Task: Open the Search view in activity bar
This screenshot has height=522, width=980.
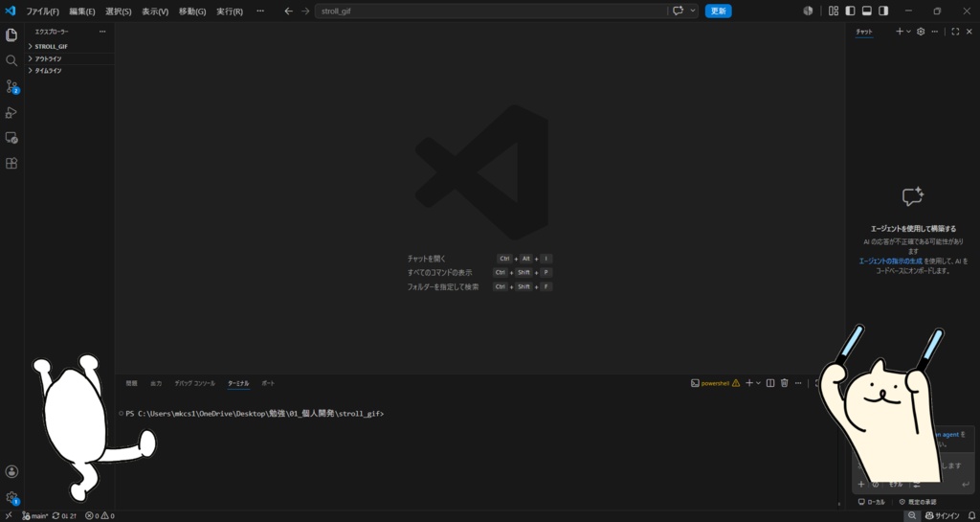Action: (11, 60)
